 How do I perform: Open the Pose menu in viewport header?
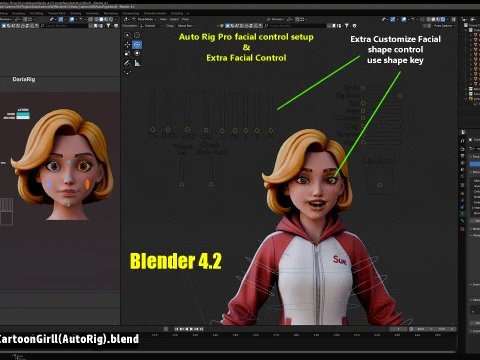click(x=185, y=19)
